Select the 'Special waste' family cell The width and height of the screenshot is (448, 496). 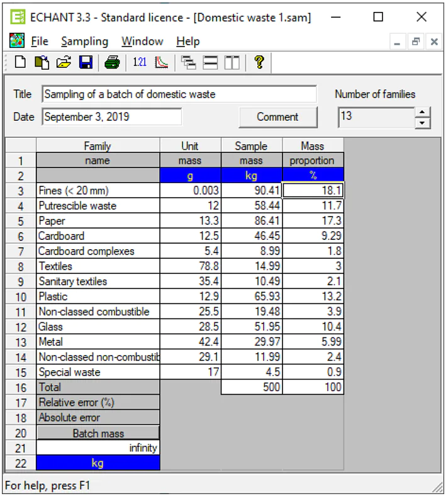point(98,372)
